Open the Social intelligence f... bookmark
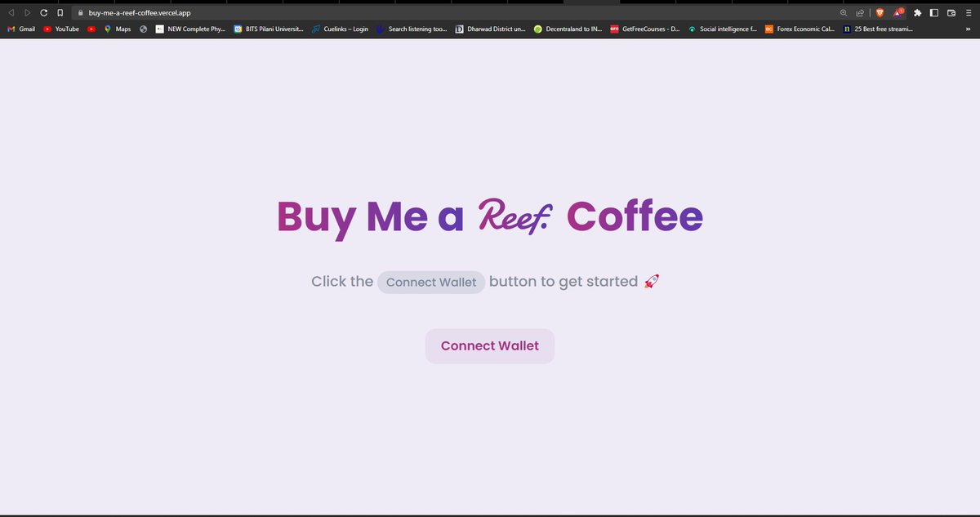Screen dimensions: 980x517 pos(724,29)
